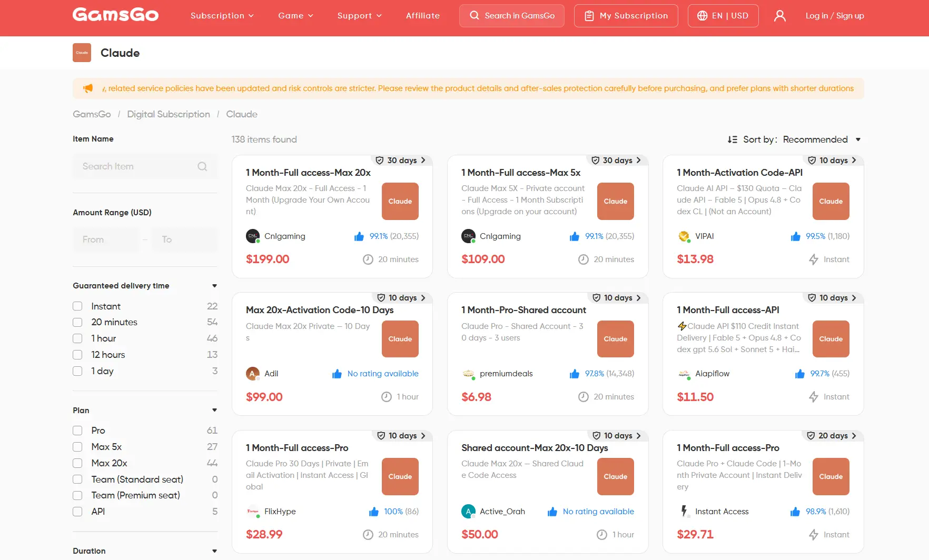The height and width of the screenshot is (560, 929).
Task: Click the Claude thumbnail on Max 5x $109.00 card
Action: [616, 201]
